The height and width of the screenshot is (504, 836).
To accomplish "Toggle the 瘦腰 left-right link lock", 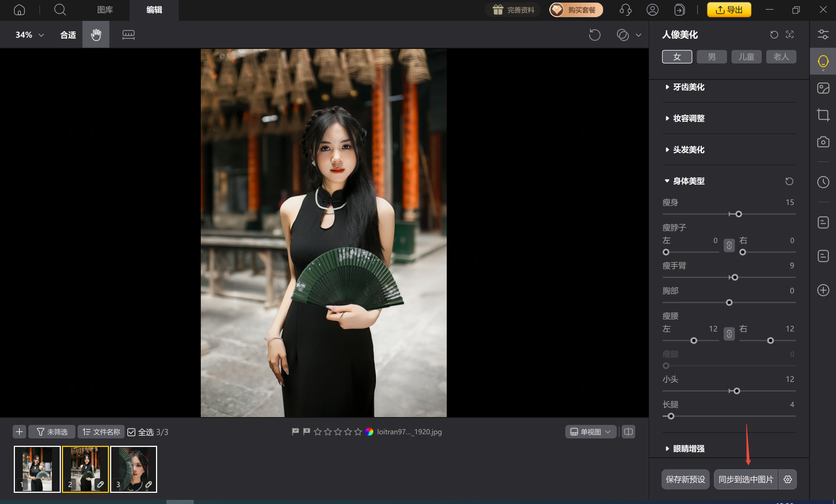I will click(729, 334).
